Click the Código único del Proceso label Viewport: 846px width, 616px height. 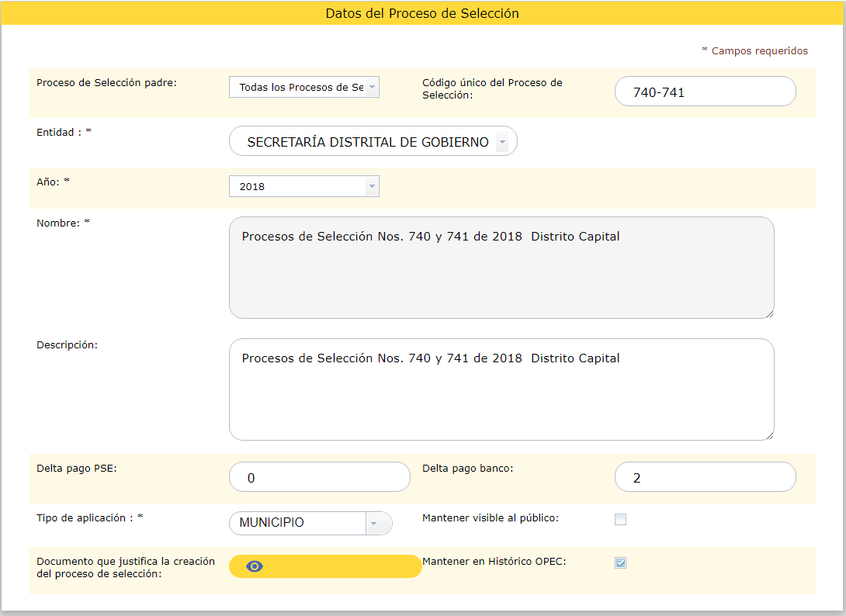pyautogui.click(x=492, y=88)
